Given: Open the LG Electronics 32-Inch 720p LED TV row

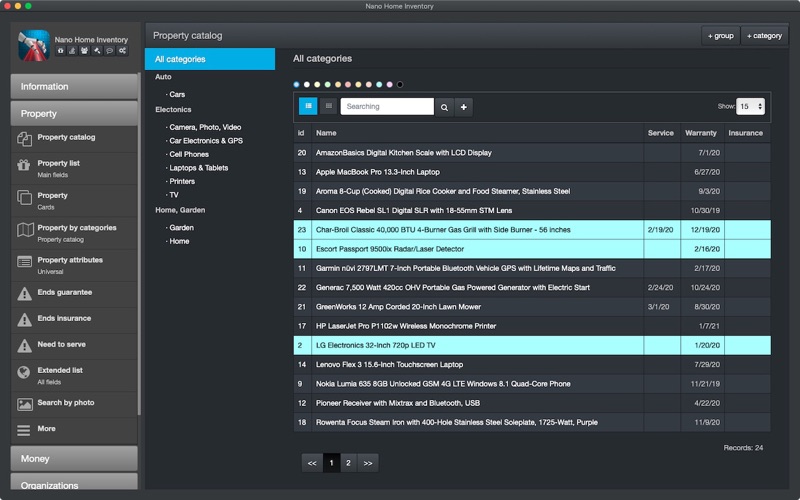Looking at the screenshot, I should [532, 345].
